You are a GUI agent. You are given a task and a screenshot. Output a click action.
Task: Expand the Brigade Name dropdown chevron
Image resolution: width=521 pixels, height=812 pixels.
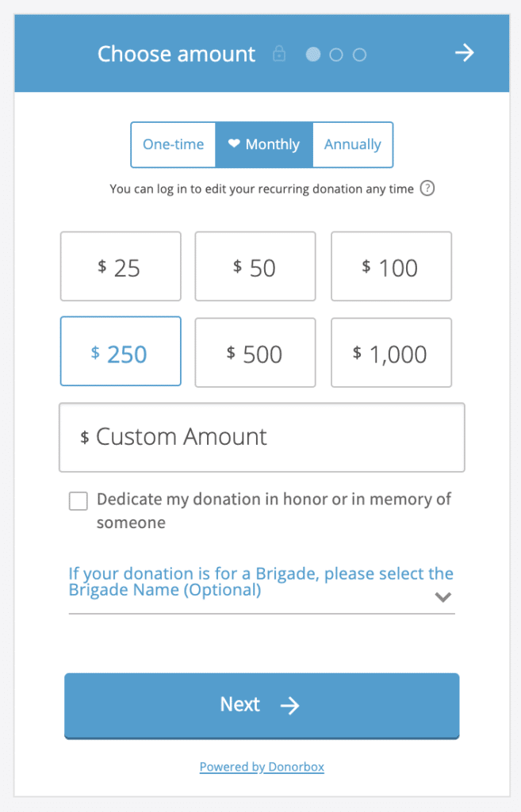click(442, 596)
